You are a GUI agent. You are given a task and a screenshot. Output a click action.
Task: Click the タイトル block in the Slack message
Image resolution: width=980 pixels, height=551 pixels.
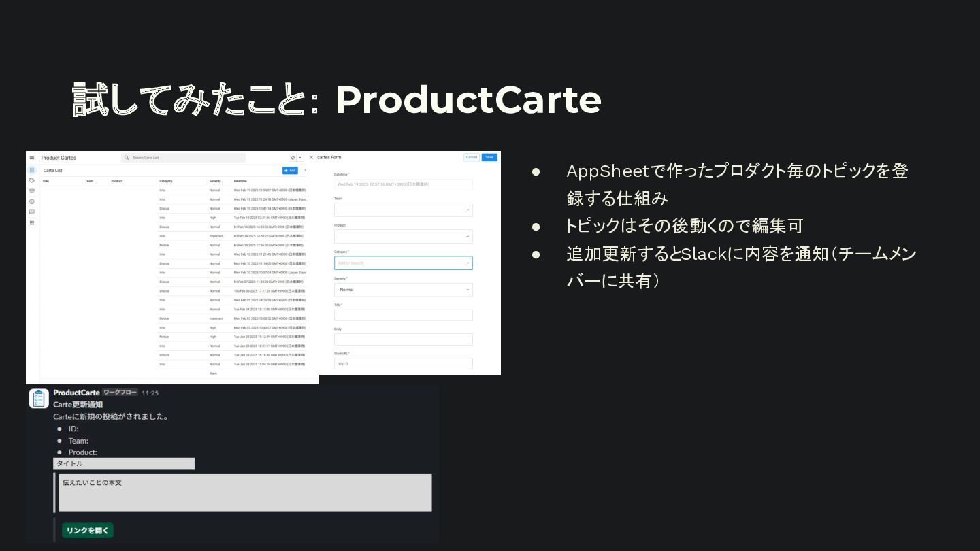124,464
